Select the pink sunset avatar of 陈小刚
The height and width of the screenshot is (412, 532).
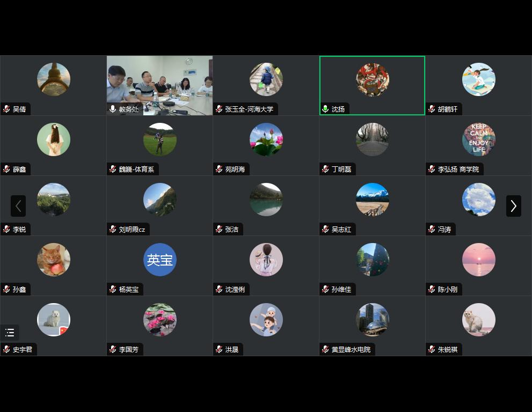tap(478, 260)
